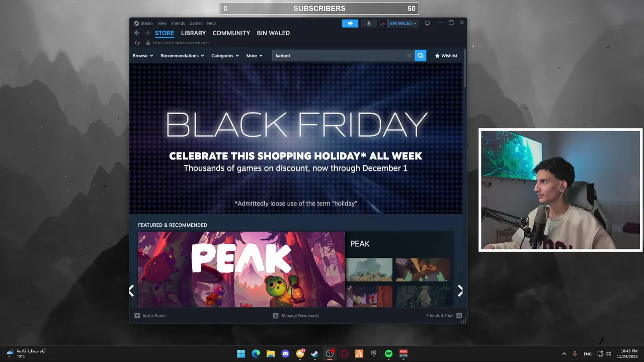Open Opera browser from the taskbar

344,354
